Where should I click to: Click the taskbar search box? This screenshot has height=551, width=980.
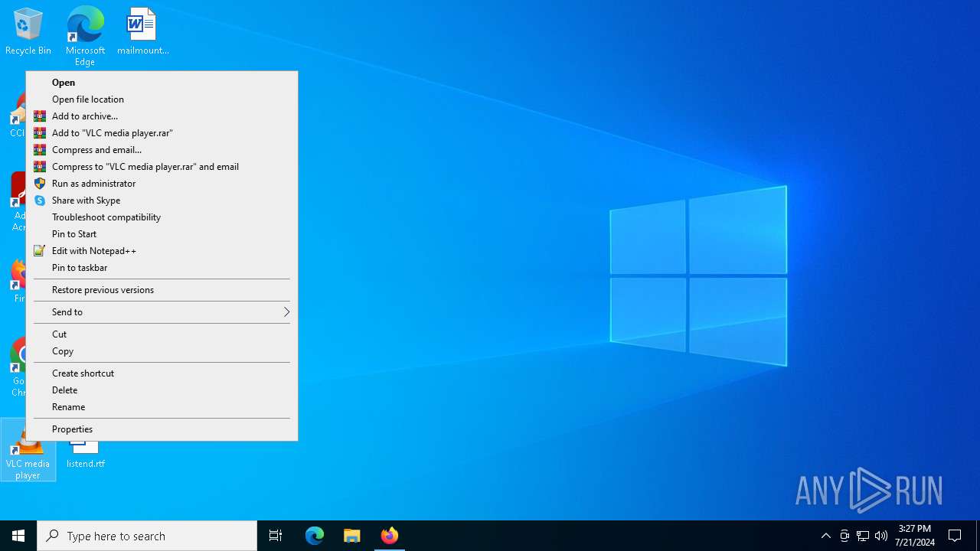pyautogui.click(x=147, y=536)
